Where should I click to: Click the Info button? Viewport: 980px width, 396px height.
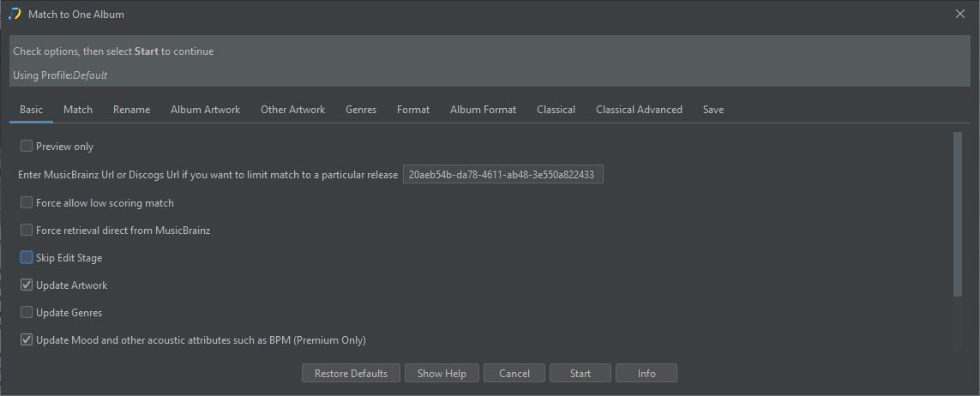[x=646, y=374]
